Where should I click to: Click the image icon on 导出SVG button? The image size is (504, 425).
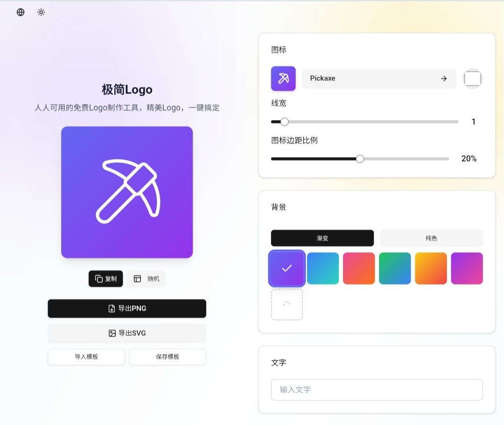pos(112,333)
